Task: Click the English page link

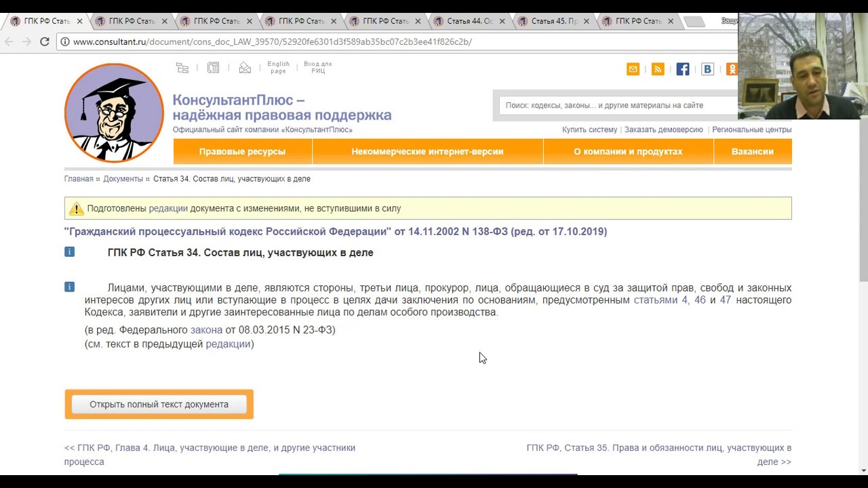Action: pos(278,67)
